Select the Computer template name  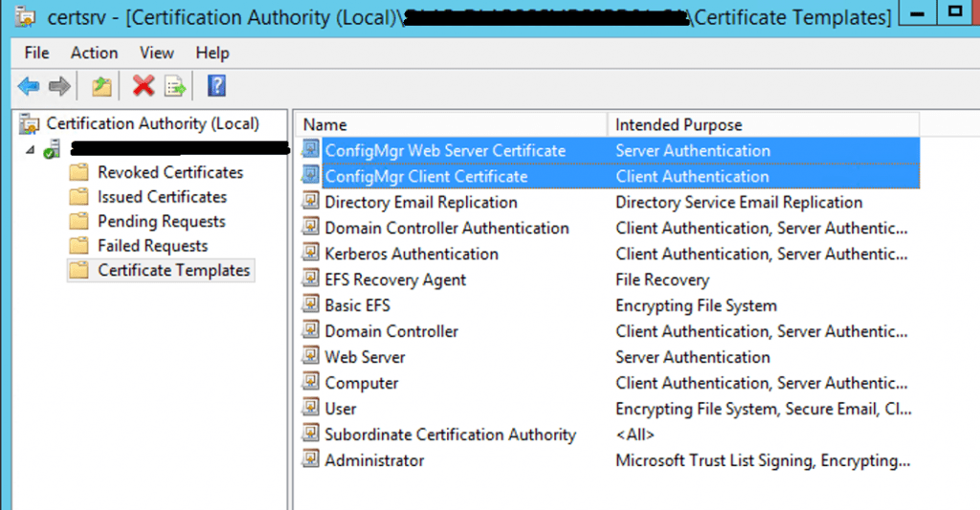[361, 383]
